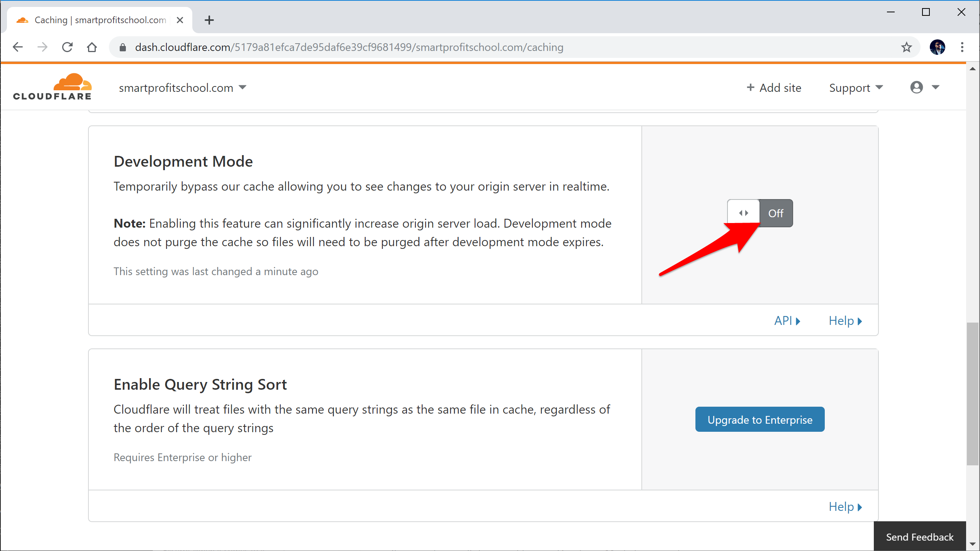Image resolution: width=980 pixels, height=551 pixels.
Task: Click the Cloudflare logo
Action: (x=52, y=87)
